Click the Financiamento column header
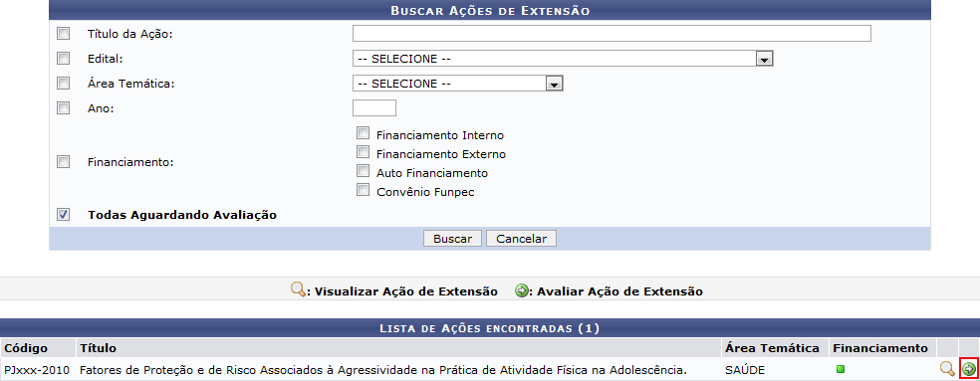The image size is (980, 381). (x=880, y=348)
